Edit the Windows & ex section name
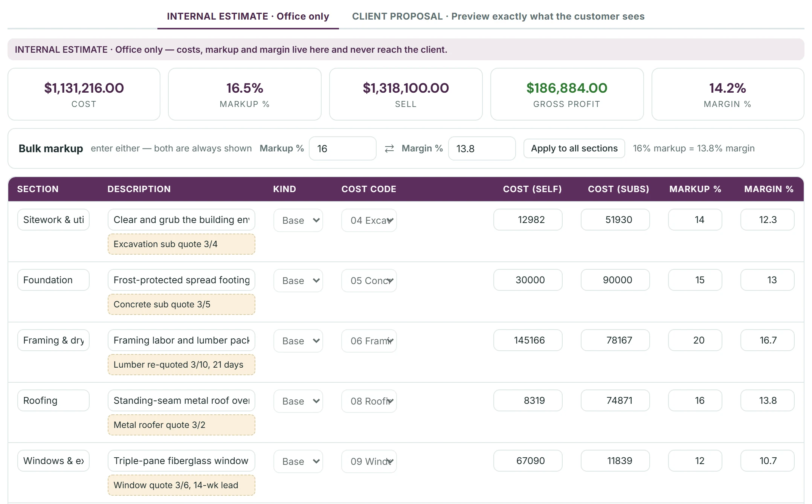This screenshot has width=812, height=504. [x=53, y=461]
